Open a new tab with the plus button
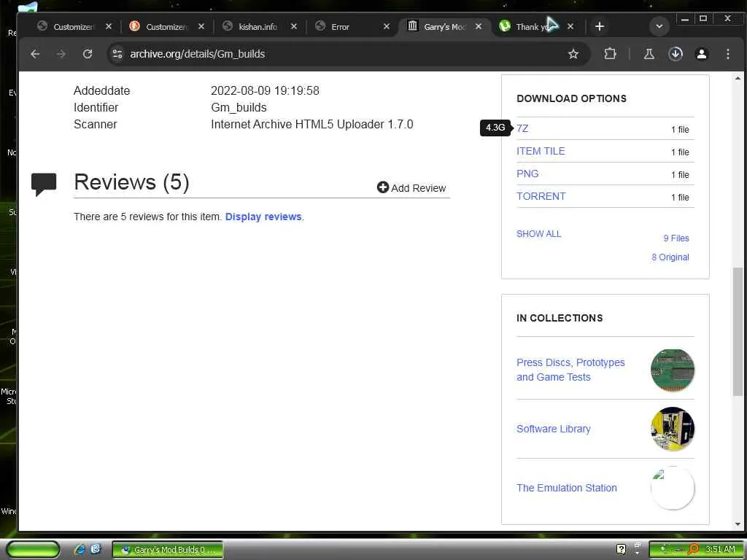This screenshot has width=747, height=560. pyautogui.click(x=600, y=26)
